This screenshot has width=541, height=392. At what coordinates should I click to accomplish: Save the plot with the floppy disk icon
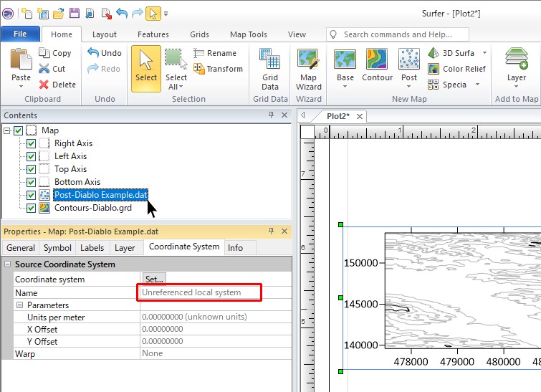(75, 14)
